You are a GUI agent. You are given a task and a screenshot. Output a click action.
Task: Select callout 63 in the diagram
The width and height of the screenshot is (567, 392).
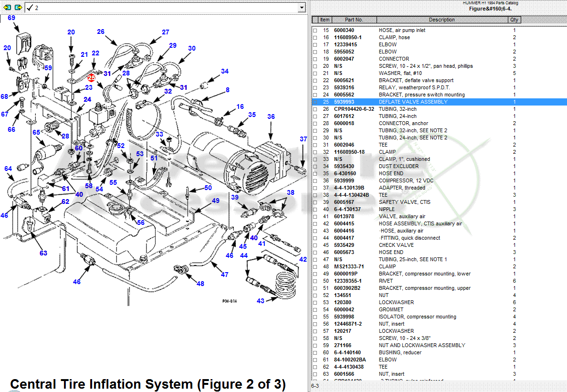43,253
